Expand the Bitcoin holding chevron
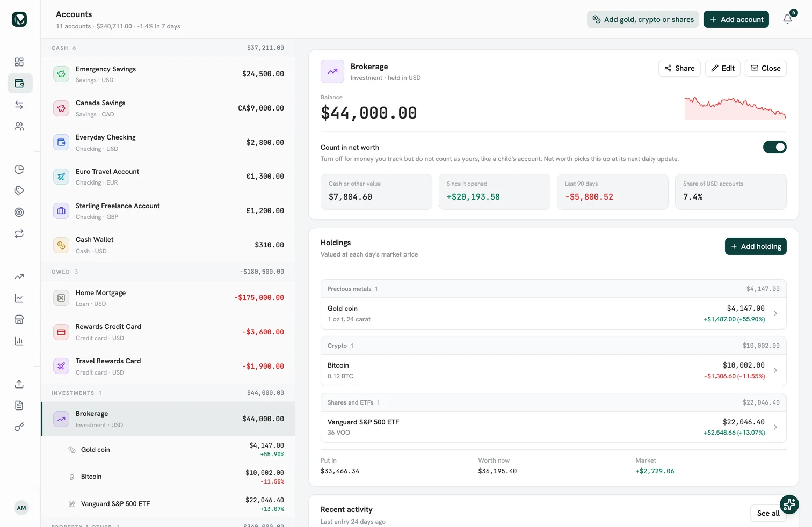Image resolution: width=812 pixels, height=527 pixels. [775, 370]
